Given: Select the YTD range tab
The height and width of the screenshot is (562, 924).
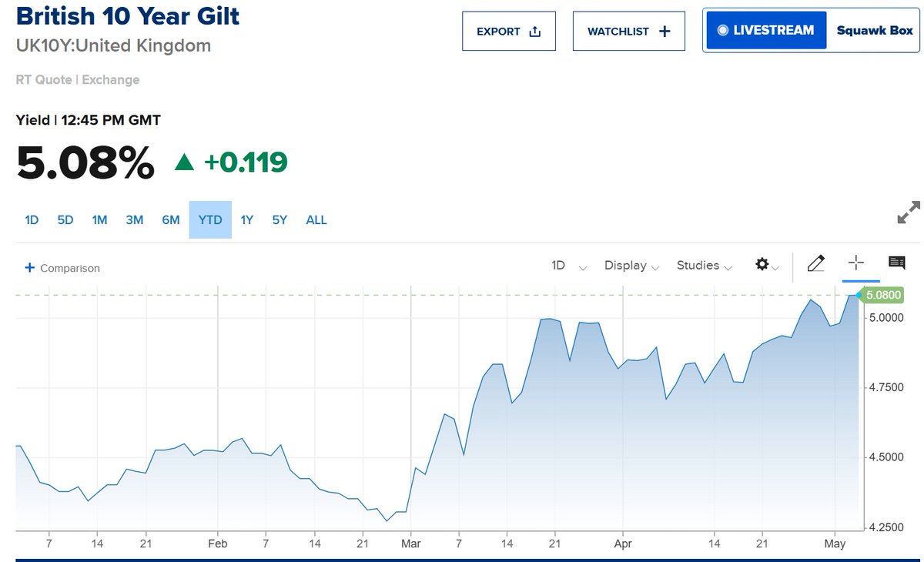Looking at the screenshot, I should pyautogui.click(x=210, y=219).
